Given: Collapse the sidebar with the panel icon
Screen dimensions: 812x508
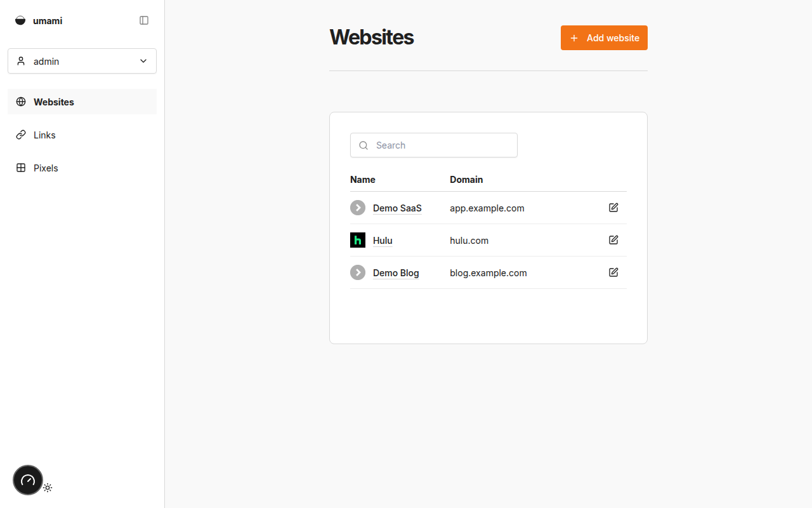Looking at the screenshot, I should (144, 20).
